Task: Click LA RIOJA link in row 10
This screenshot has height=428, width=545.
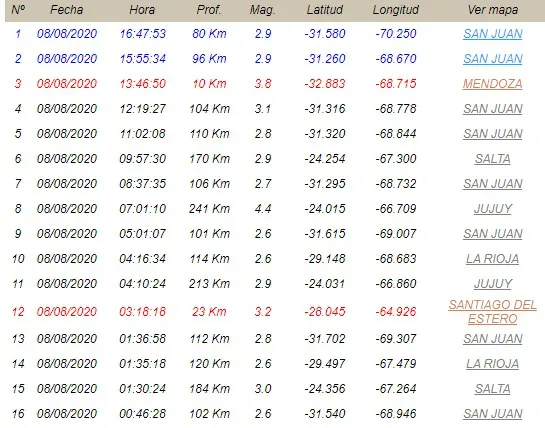Action: tap(493, 259)
